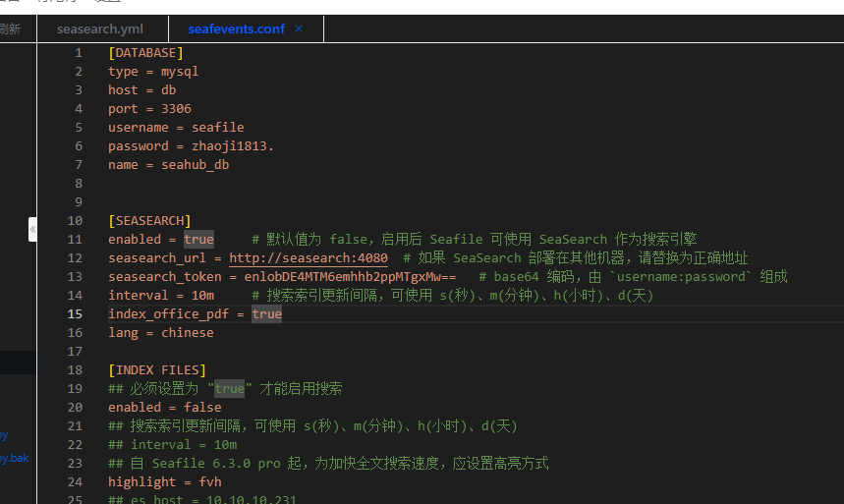The width and height of the screenshot is (844, 504).
Task: Close the seafevents.conf tab
Action: pos(299,28)
